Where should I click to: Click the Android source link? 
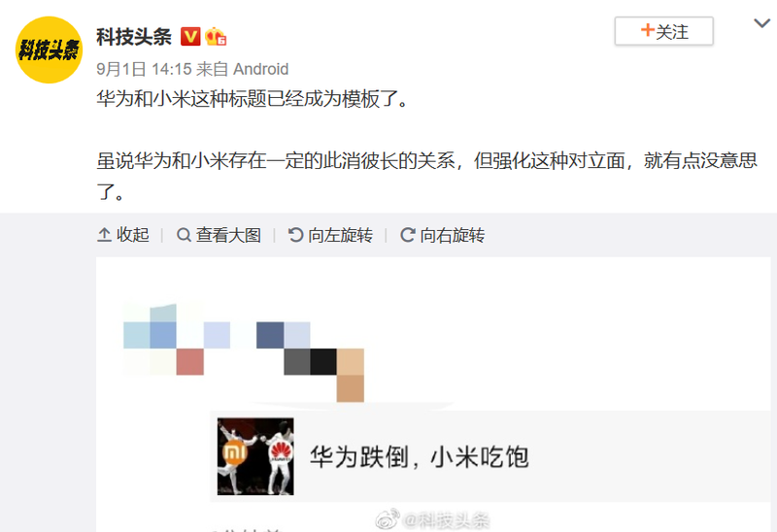click(260, 69)
